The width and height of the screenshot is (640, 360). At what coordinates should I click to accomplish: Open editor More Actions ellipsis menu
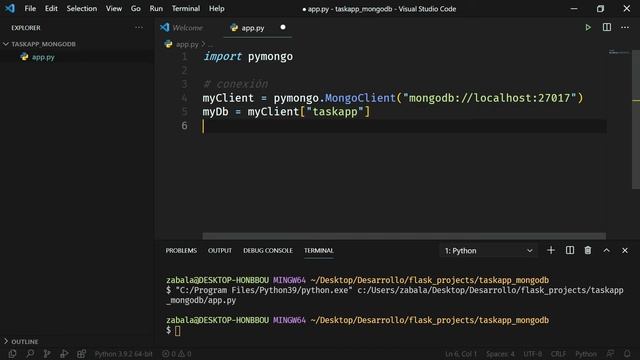(624, 27)
